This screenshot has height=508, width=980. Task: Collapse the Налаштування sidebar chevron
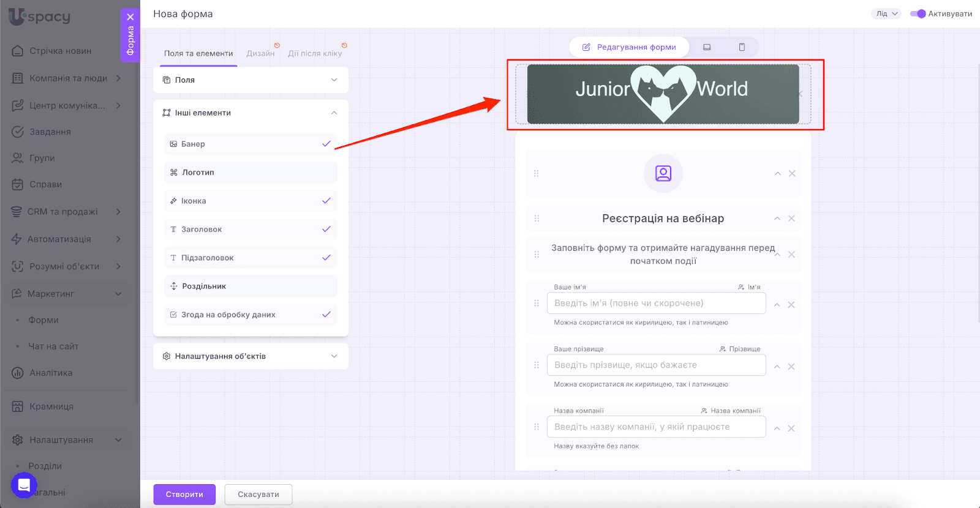[x=118, y=440]
